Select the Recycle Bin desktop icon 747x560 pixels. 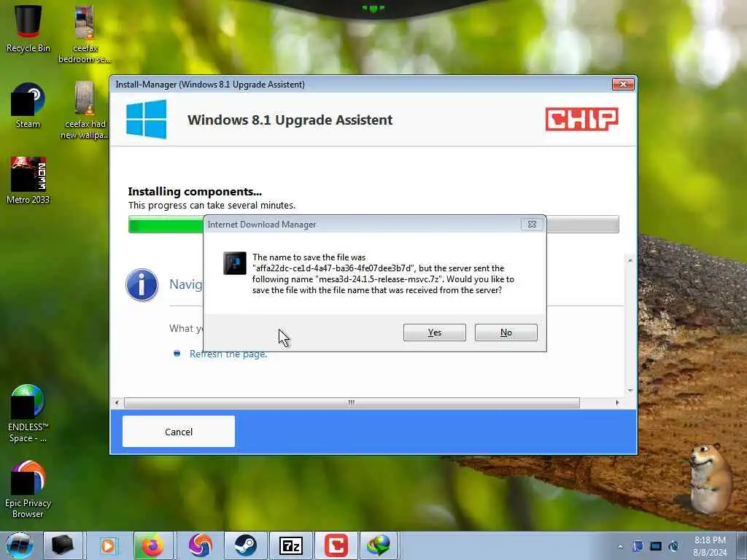[28, 28]
